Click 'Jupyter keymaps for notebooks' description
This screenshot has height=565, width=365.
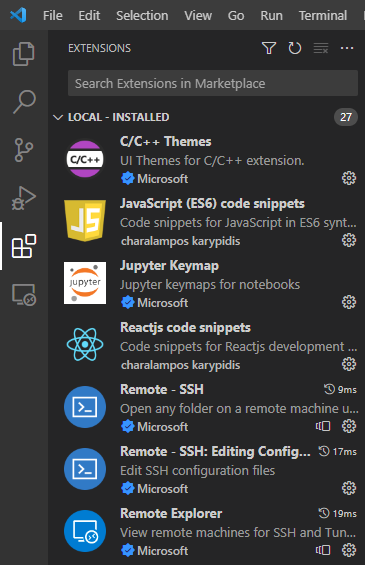point(210,285)
